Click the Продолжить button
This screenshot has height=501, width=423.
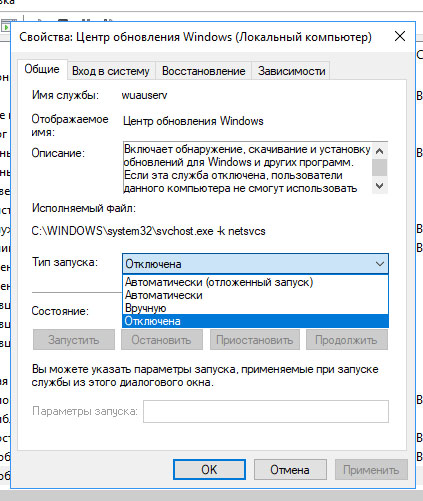[347, 340]
